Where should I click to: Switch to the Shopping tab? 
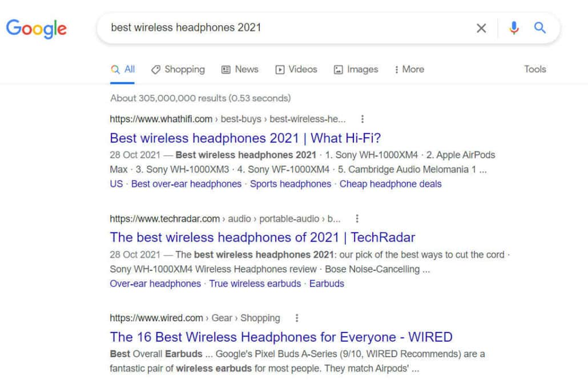point(178,70)
